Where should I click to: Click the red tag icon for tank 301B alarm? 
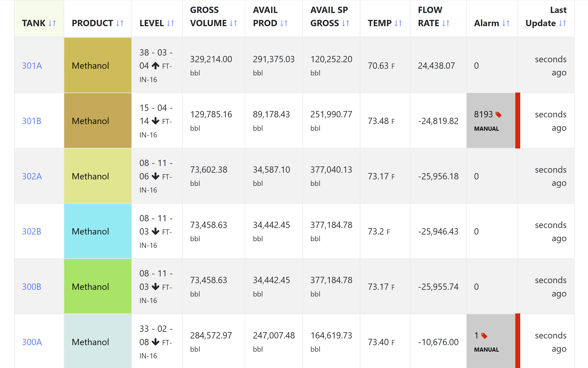[498, 115]
